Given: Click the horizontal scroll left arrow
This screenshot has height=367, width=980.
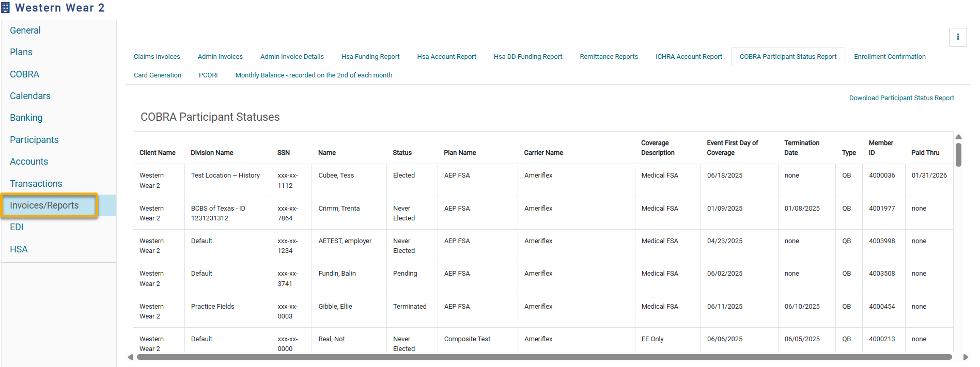Looking at the screenshot, I should (130, 357).
